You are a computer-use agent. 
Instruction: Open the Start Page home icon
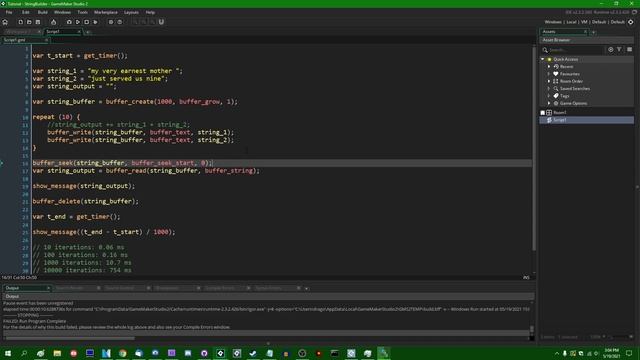5,22
